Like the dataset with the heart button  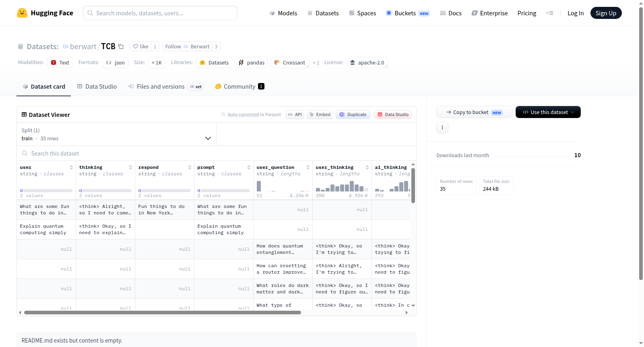(x=140, y=46)
